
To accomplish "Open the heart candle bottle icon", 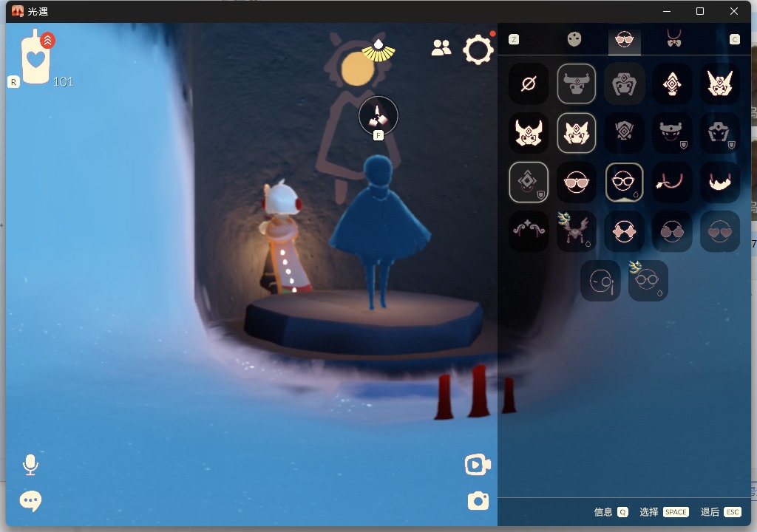I will pos(36,57).
